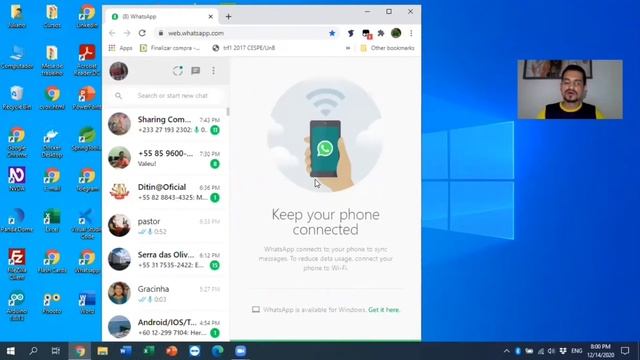The width and height of the screenshot is (640, 360).
Task: Open the taskbar clock showing 8:00 PM
Action: 600,351
